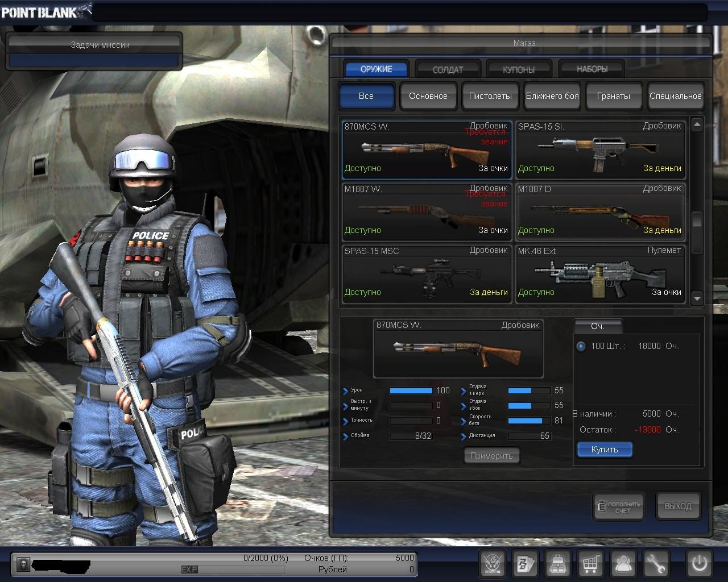The height and width of the screenshot is (582, 728).
Task: Open settings with the wrench icon
Action: click(x=656, y=564)
